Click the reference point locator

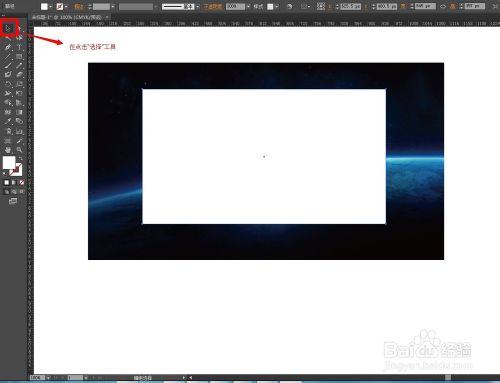tap(321, 6)
